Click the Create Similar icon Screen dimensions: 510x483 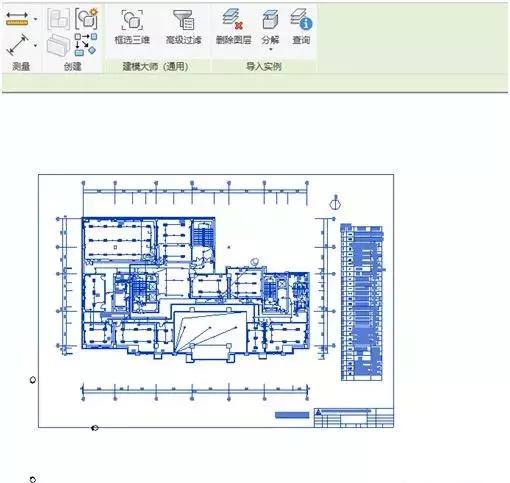click(x=86, y=44)
